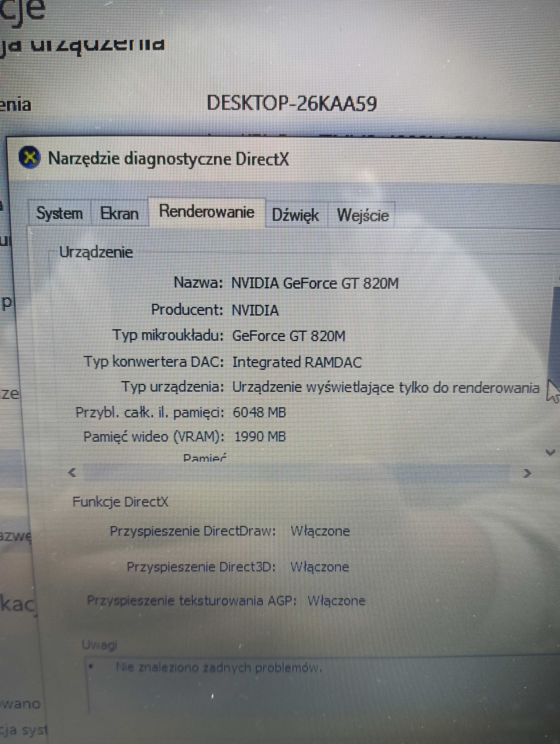This screenshot has width=560, height=744.
Task: Click the horizontal scroll left arrow
Action: click(x=72, y=473)
